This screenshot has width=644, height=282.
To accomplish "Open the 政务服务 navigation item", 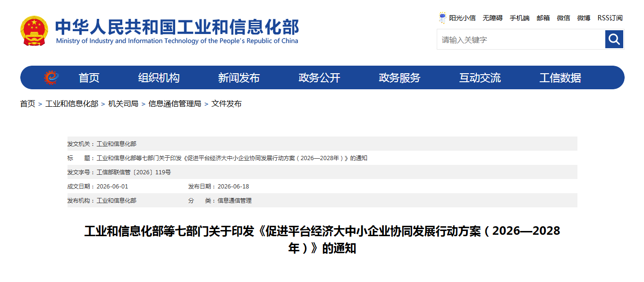I will (399, 78).
